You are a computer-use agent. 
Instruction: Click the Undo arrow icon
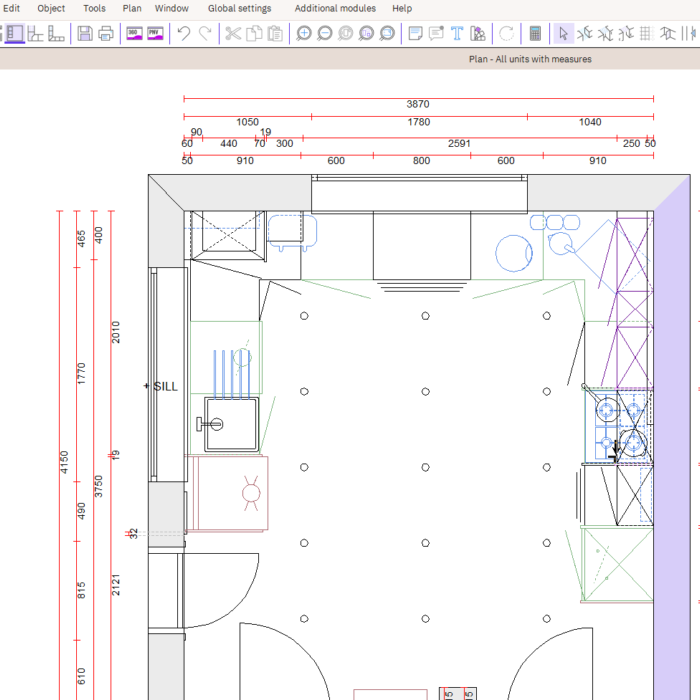183,34
